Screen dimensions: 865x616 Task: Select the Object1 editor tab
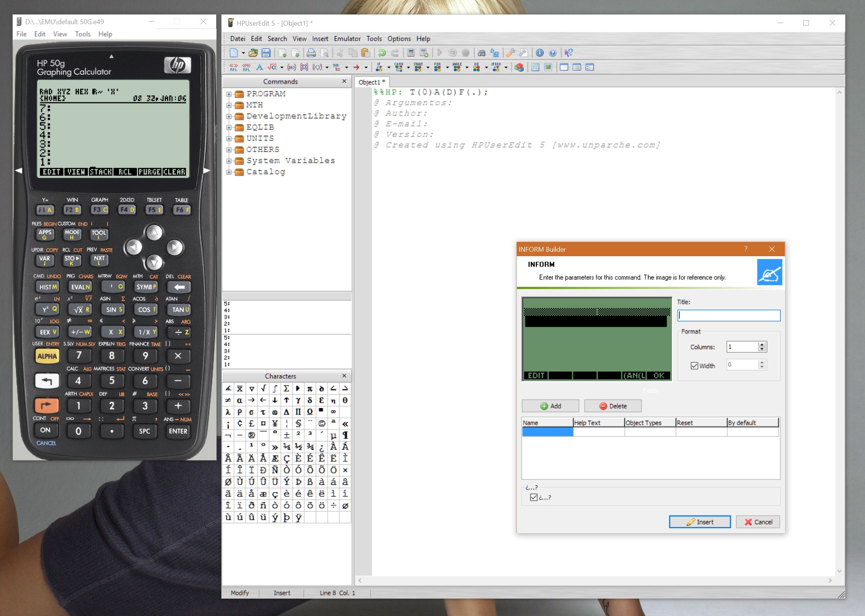372,82
